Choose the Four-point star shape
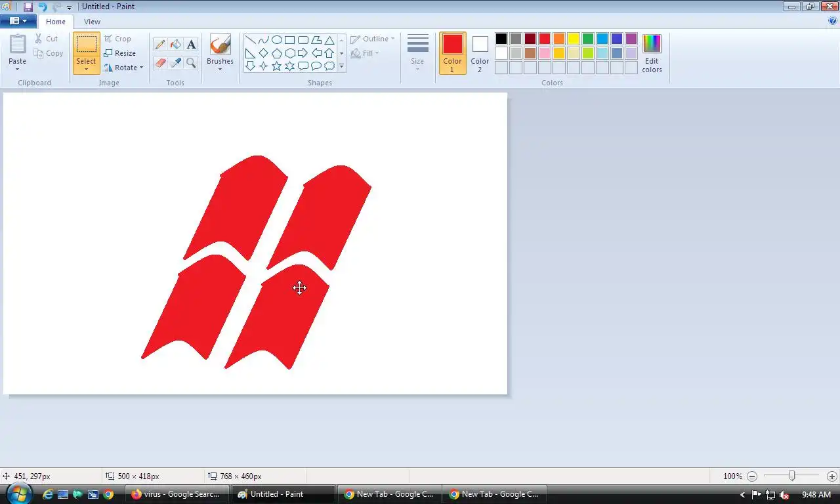This screenshot has height=504, width=840. pos(263,66)
